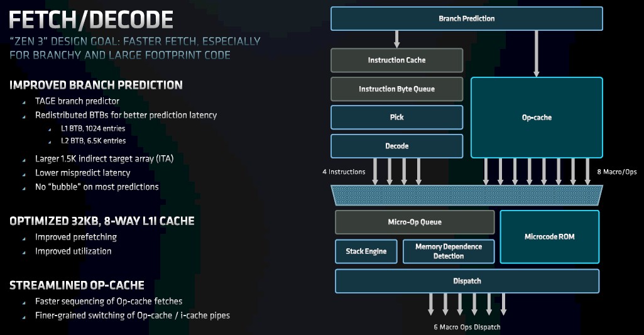Click the TAGE branch predictor bullet
The height and width of the screenshot is (335, 644).
[77, 101]
